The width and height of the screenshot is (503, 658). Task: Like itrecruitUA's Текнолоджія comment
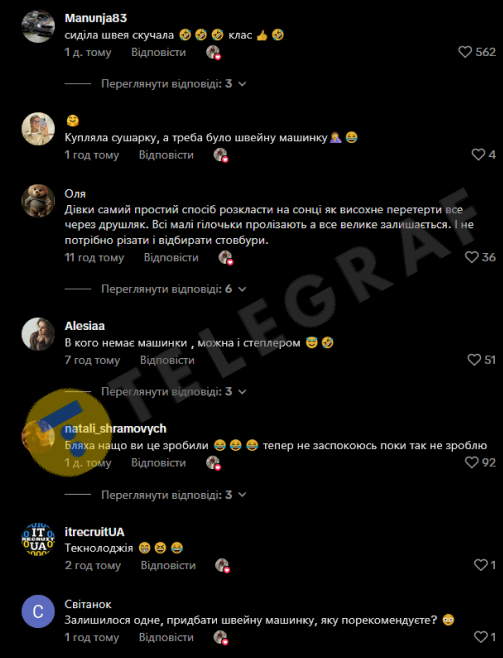tap(480, 565)
